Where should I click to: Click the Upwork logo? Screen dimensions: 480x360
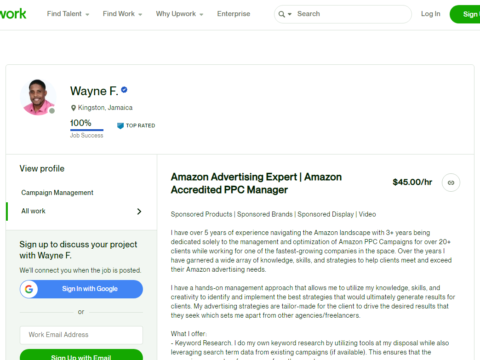click(x=13, y=14)
